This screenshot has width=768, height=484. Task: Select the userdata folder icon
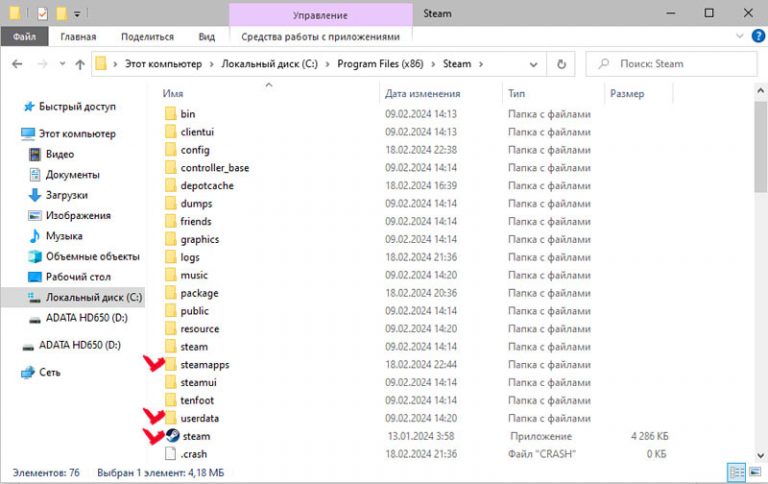[x=170, y=418]
